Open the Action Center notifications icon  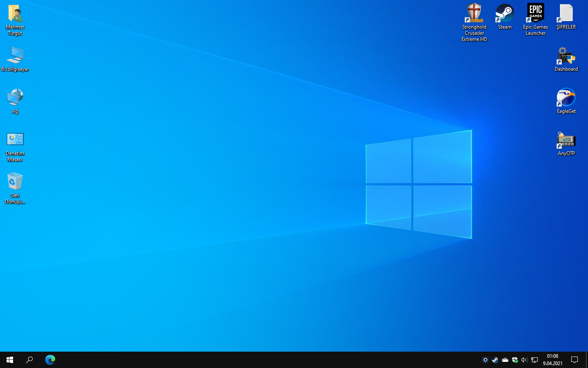575,360
